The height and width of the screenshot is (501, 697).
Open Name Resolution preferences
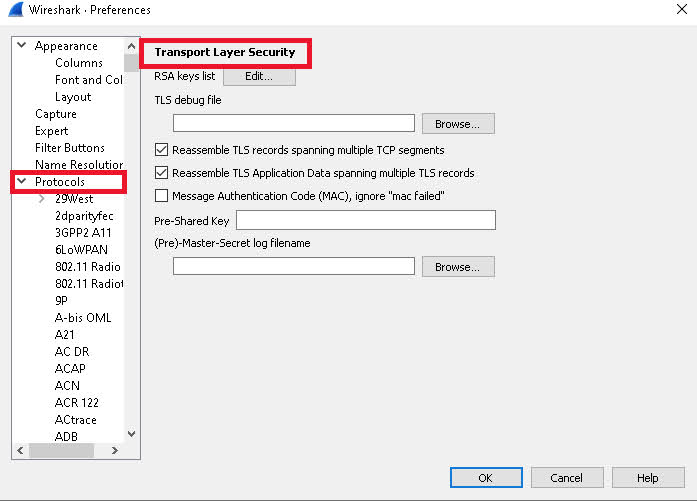(79, 164)
